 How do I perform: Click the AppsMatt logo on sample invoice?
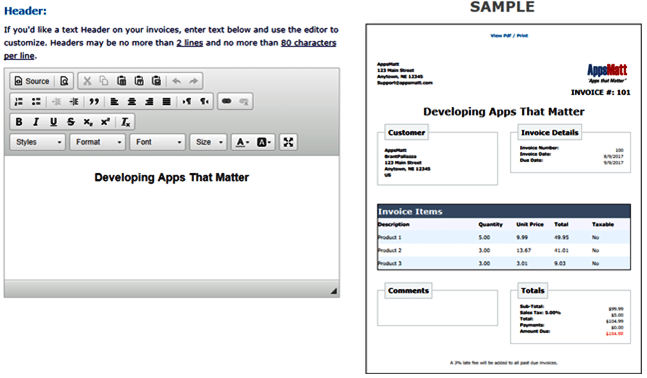(x=607, y=73)
